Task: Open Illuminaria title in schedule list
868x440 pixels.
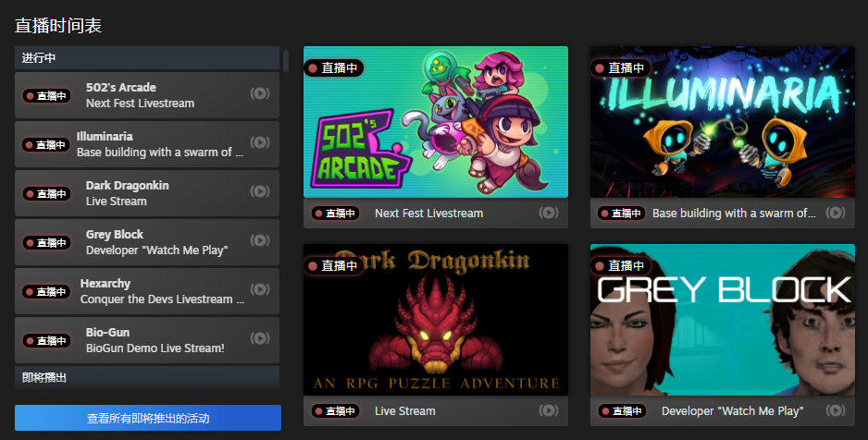Action: coord(105,136)
